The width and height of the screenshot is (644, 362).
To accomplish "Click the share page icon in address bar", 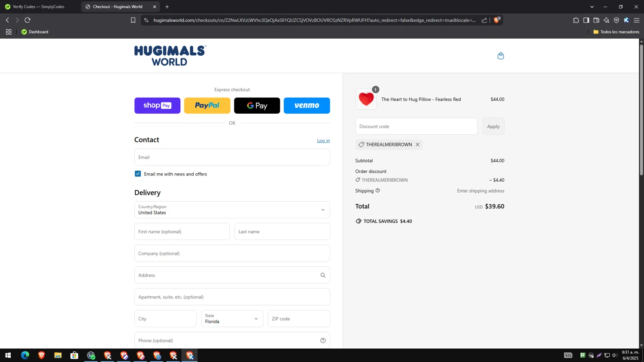I will tap(484, 20).
